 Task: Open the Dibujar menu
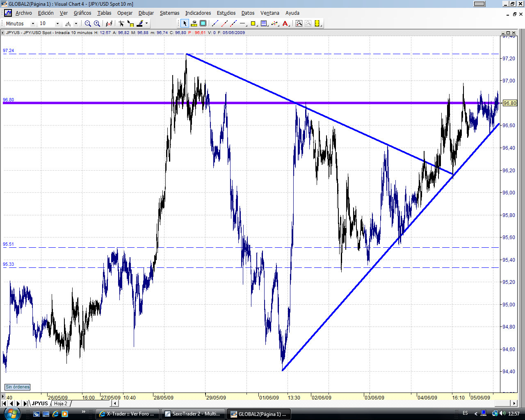(146, 13)
